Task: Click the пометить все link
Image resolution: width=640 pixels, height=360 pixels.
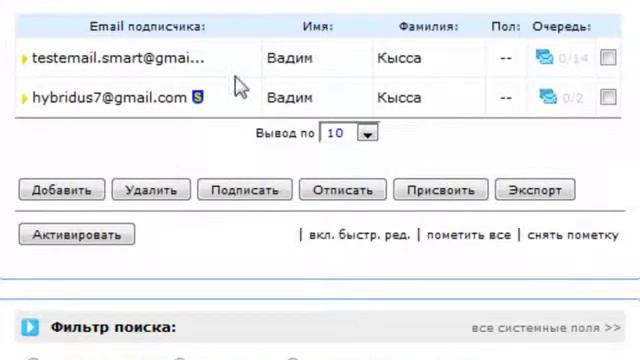Action: (469, 235)
